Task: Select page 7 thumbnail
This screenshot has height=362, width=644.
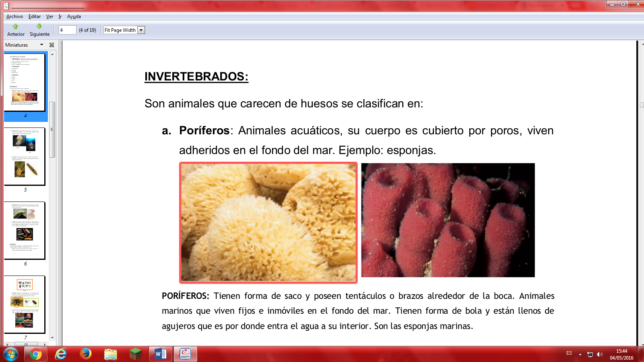Action: (25, 304)
